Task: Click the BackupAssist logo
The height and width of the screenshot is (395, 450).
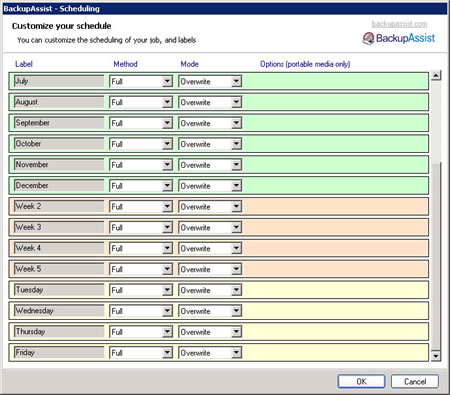Action: (x=399, y=38)
